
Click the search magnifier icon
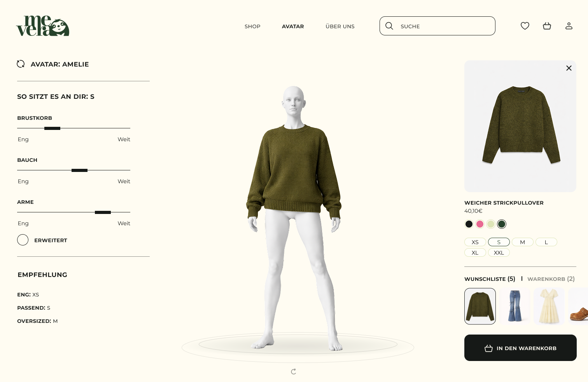tap(389, 26)
